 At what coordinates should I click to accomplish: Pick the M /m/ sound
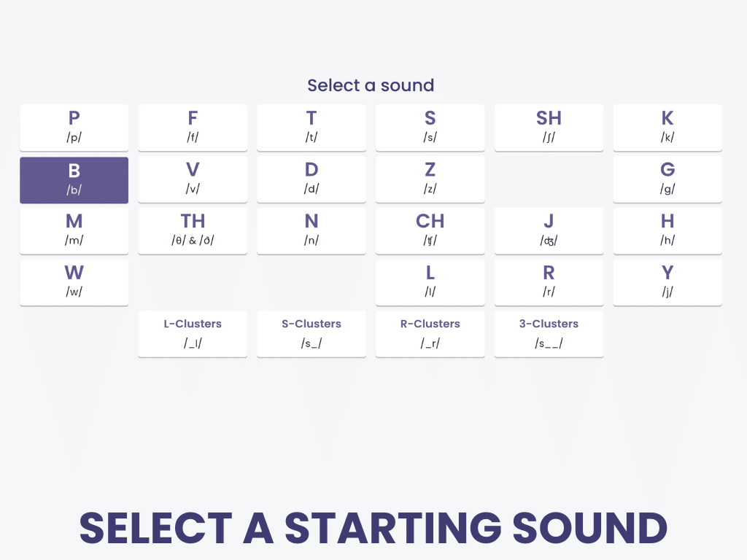tap(74, 230)
